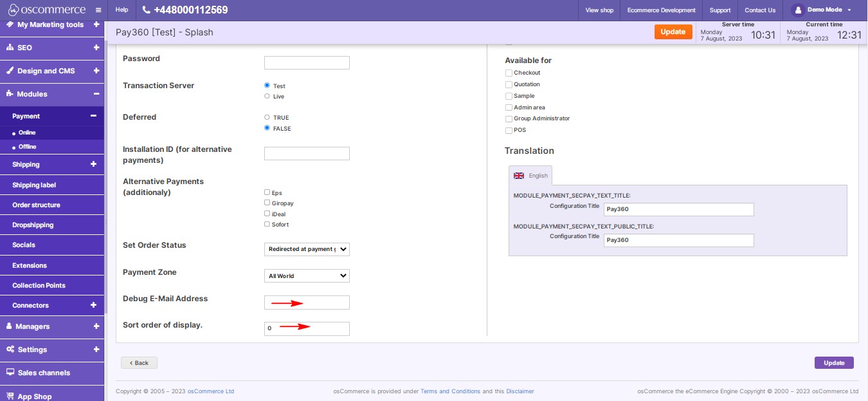Check the Quotation availability box
868x401 pixels.
(509, 84)
